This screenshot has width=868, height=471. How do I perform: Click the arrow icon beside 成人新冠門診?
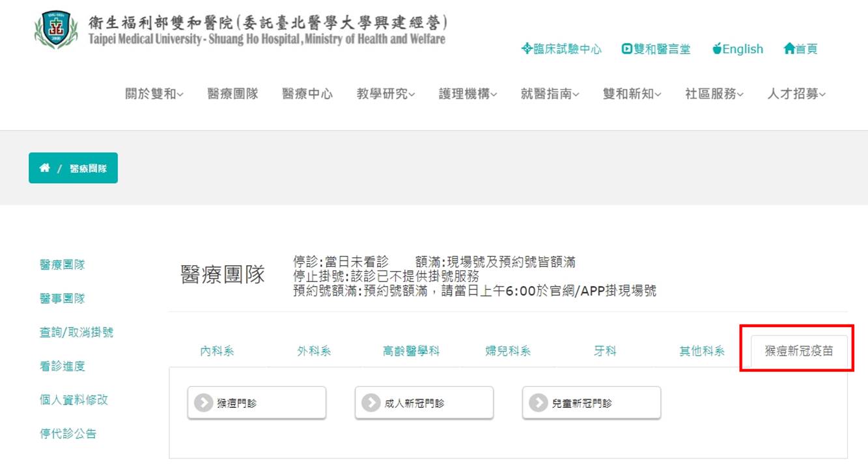(x=371, y=403)
